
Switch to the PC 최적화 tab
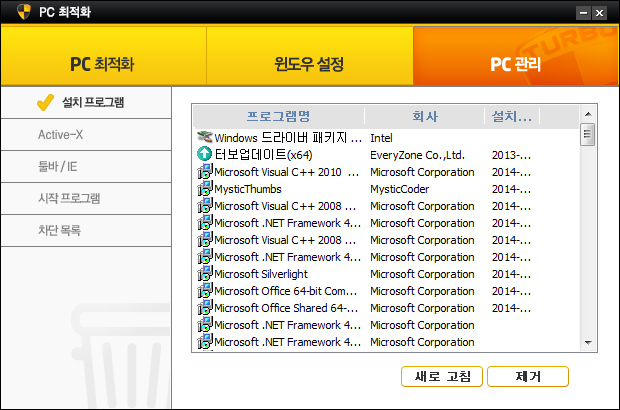(103, 56)
